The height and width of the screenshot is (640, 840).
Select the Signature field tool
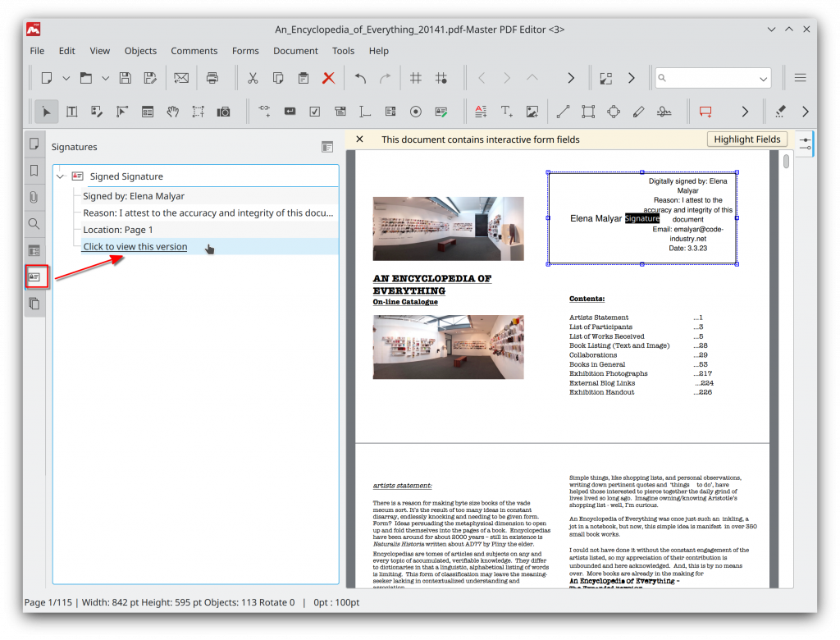441,112
